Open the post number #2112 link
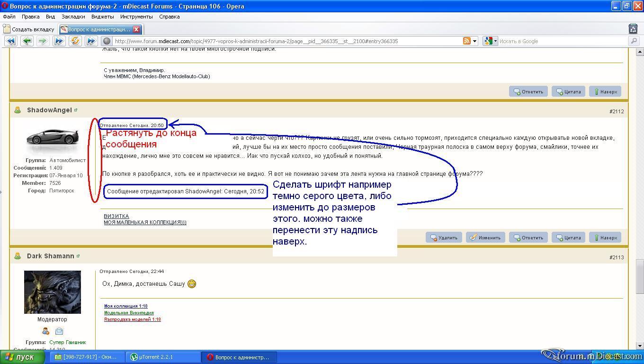The image size is (644, 364). [617, 111]
